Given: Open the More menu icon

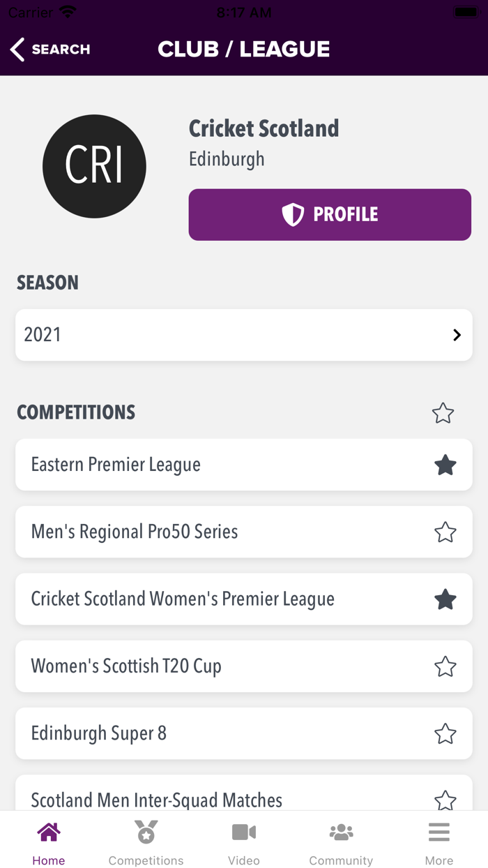Looking at the screenshot, I should tap(439, 832).
